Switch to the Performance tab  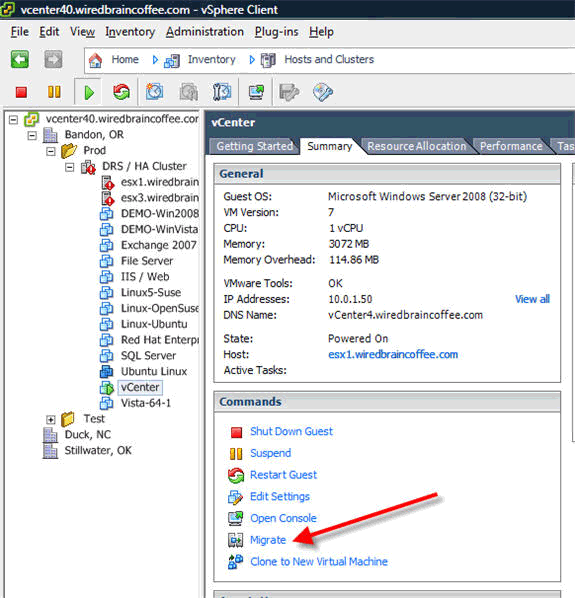pyautogui.click(x=511, y=146)
